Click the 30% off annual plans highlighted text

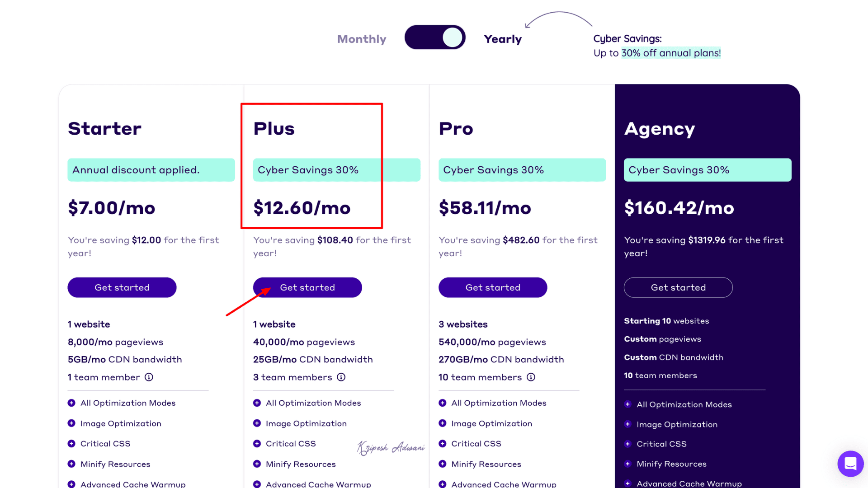pos(671,53)
